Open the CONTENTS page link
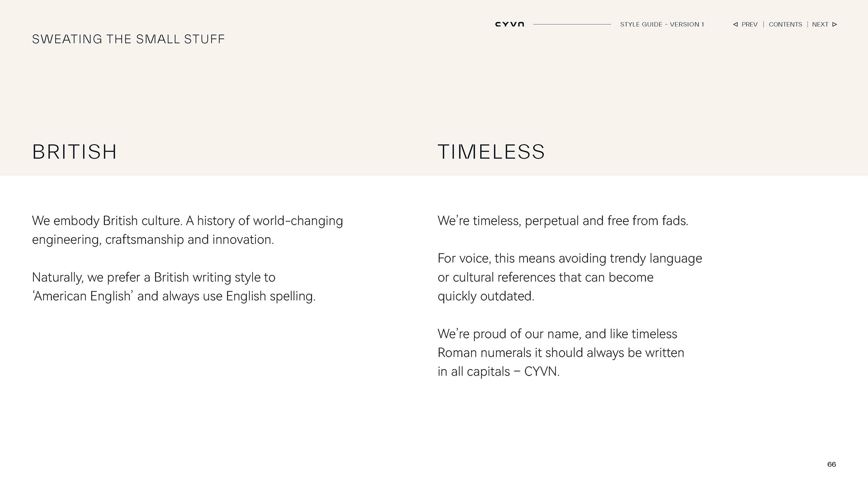The width and height of the screenshot is (868, 488). (785, 24)
